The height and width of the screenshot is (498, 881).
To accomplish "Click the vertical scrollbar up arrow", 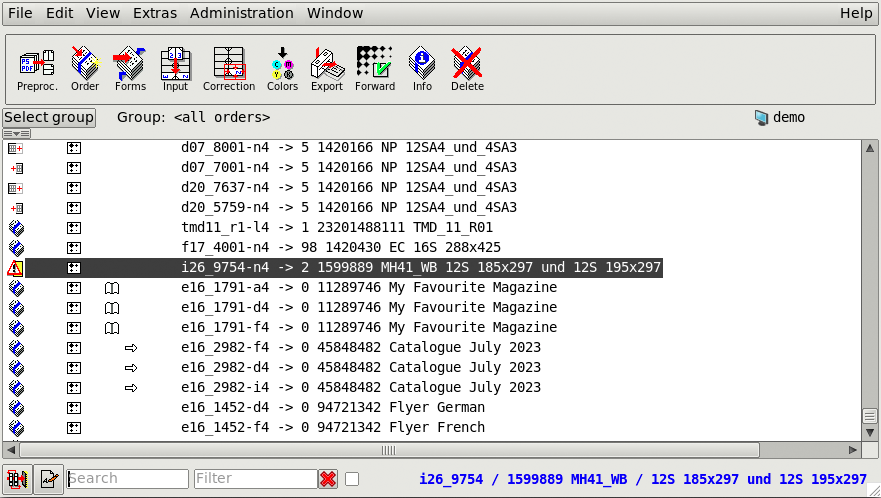I will (870, 148).
